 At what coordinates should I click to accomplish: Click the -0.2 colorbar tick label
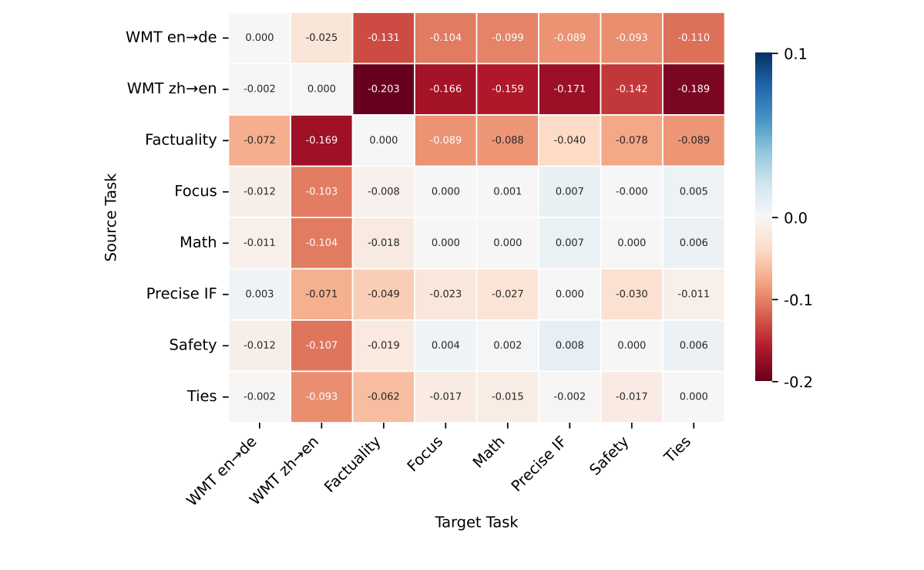[x=797, y=382]
